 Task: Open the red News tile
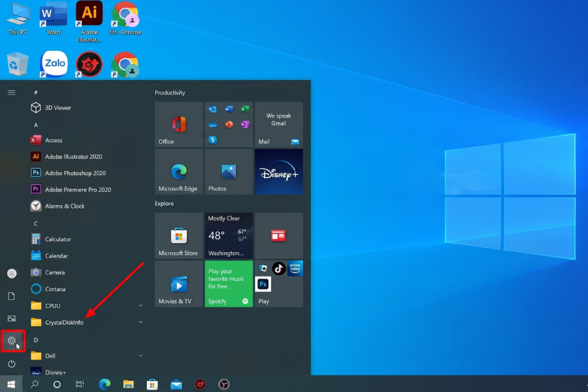[278, 236]
